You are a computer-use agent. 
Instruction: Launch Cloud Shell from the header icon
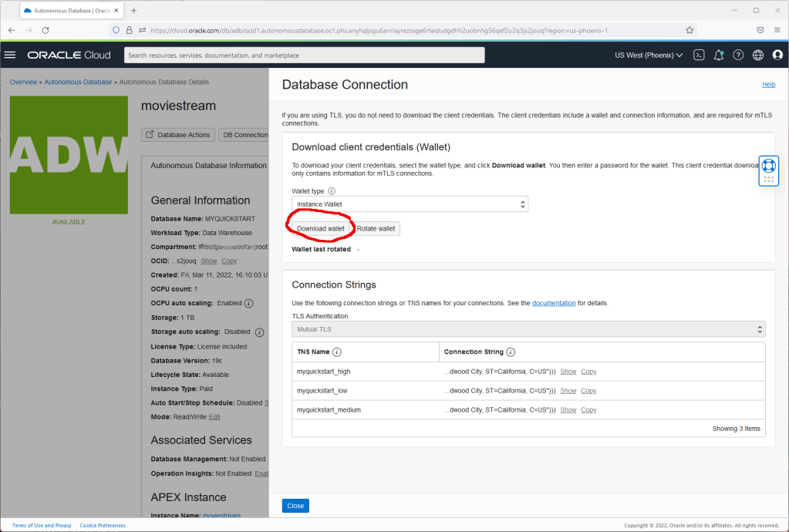pyautogui.click(x=698, y=55)
